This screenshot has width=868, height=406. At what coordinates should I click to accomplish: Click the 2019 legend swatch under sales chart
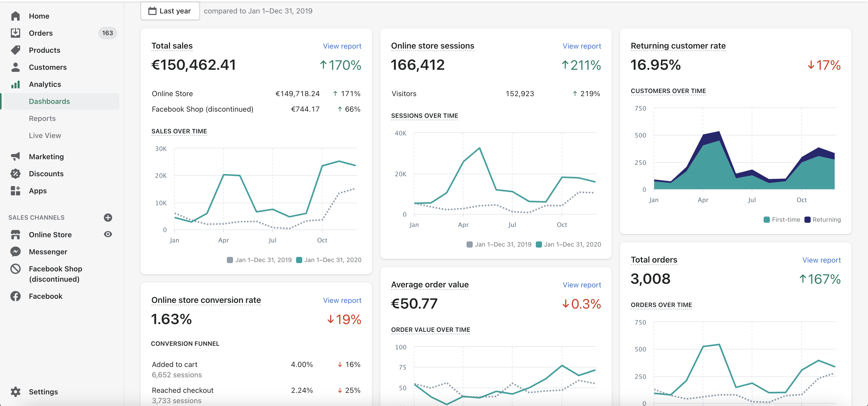[230, 260]
